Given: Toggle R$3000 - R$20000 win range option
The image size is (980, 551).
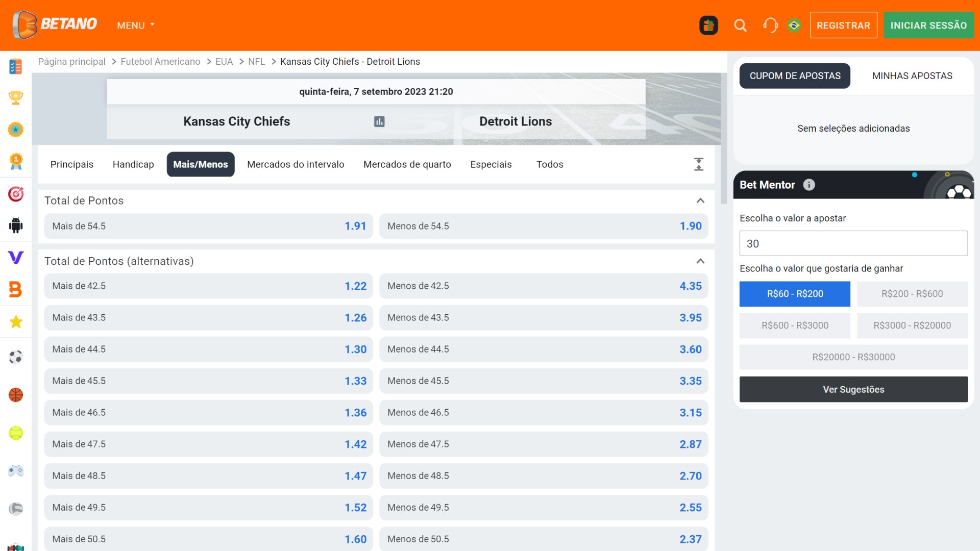Looking at the screenshot, I should [x=911, y=325].
